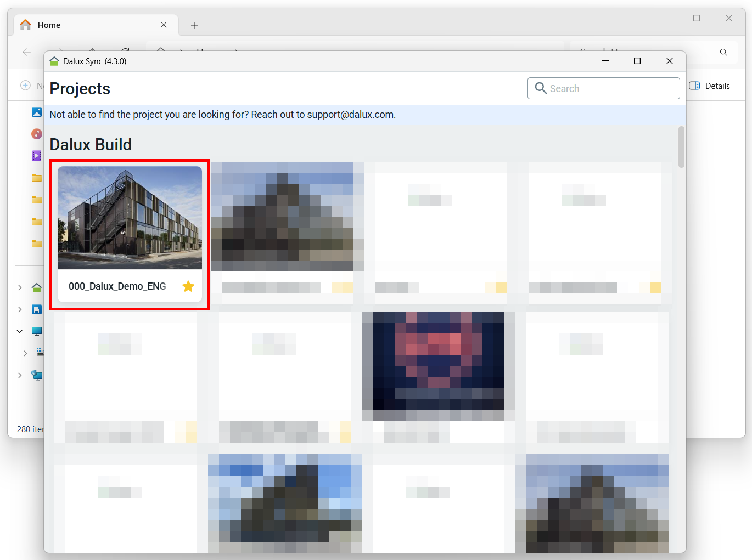This screenshot has height=560, width=752.
Task: Select the Pictures icon in Explorer sidebar
Action: pos(37,112)
